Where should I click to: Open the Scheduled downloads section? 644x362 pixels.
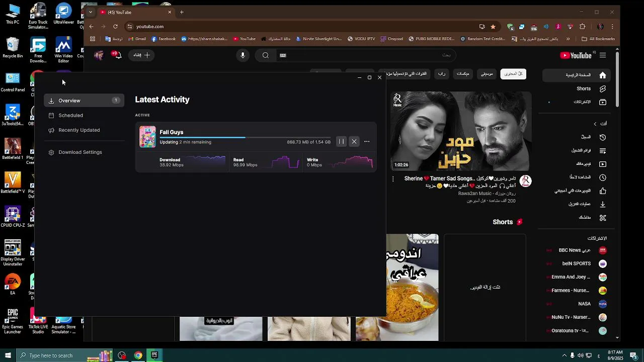tap(70, 115)
